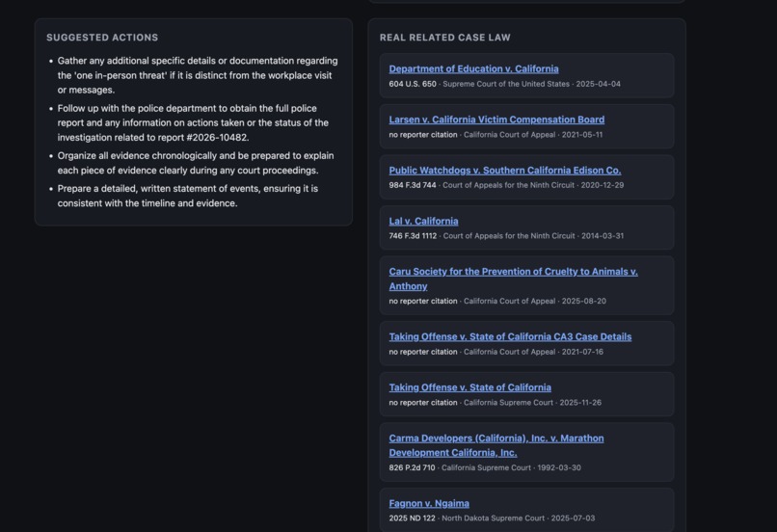Click 'California Court of Appeal · 2025-08-20' text
Viewport: 777px width, 532px height.
[535, 301]
